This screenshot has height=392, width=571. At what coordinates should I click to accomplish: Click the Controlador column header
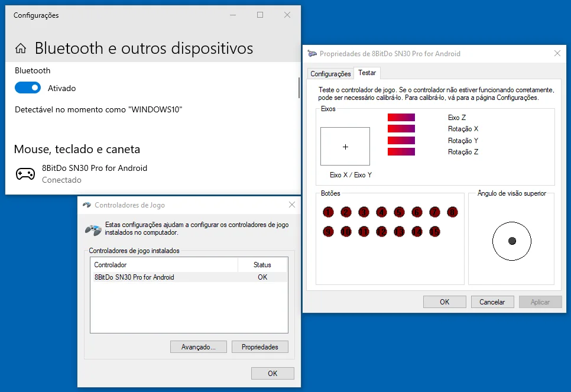(x=164, y=265)
